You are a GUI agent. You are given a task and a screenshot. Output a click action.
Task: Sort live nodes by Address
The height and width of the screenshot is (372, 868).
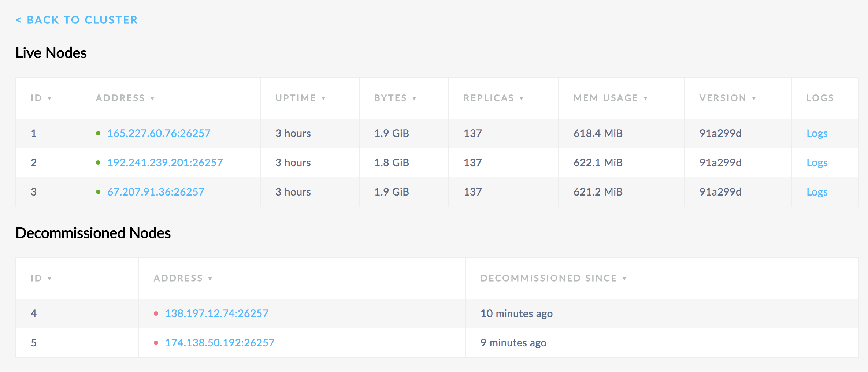125,98
